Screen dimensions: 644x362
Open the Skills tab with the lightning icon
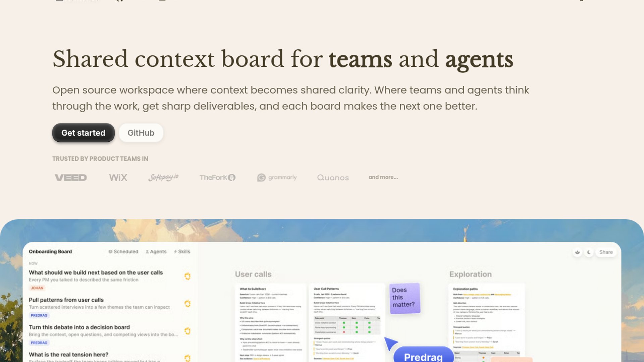(182, 251)
